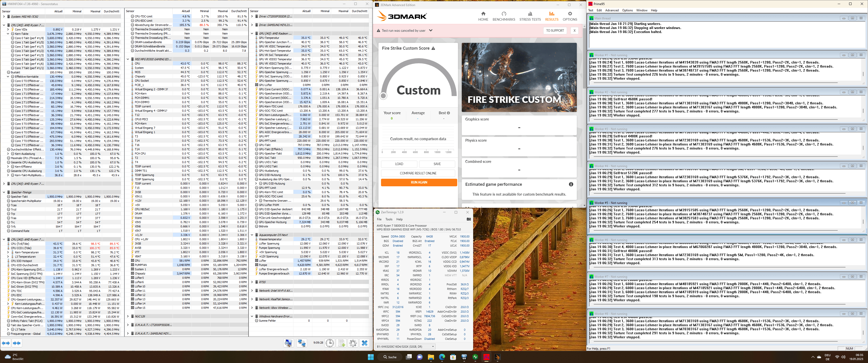Expand 'Test run was cancelled' message chevron
Viewport: 868px width, 363px height.
pyautogui.click(x=430, y=30)
